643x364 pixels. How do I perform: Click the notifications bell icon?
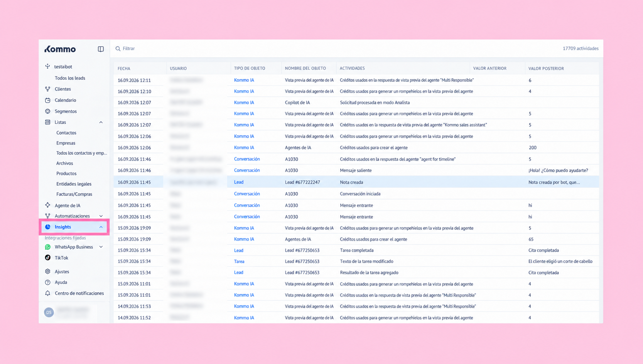click(48, 293)
